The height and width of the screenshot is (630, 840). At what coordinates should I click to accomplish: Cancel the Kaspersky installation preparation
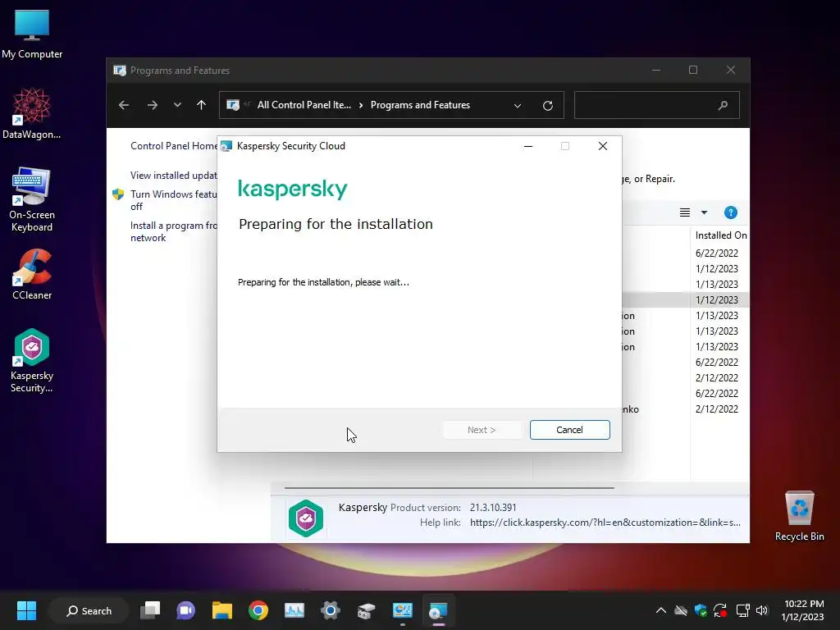click(x=569, y=430)
